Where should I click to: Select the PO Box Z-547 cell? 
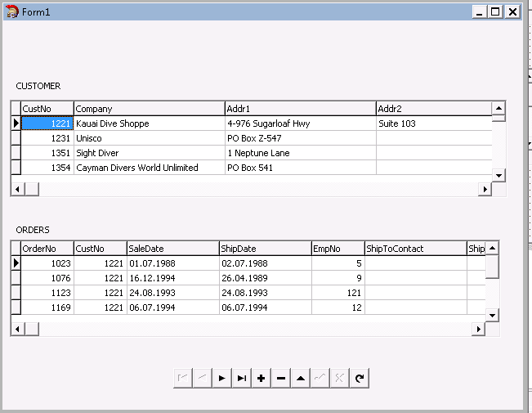coord(301,138)
